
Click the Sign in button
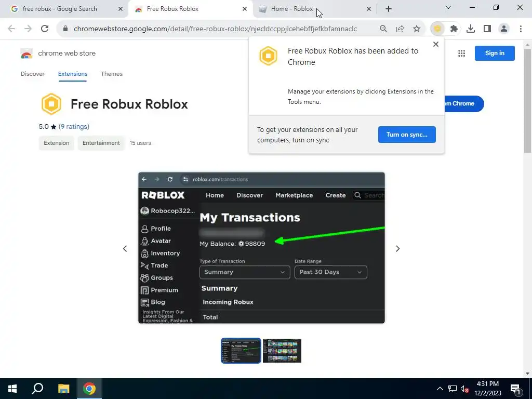click(495, 54)
